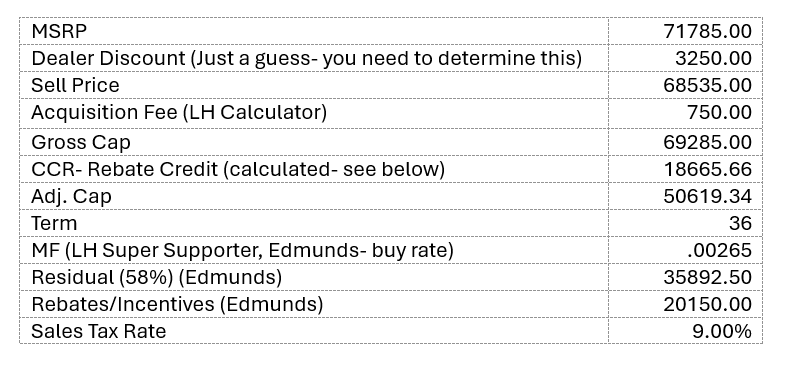Select the Dealer Discount label cell
The height and width of the screenshot is (371, 791).
(x=314, y=58)
